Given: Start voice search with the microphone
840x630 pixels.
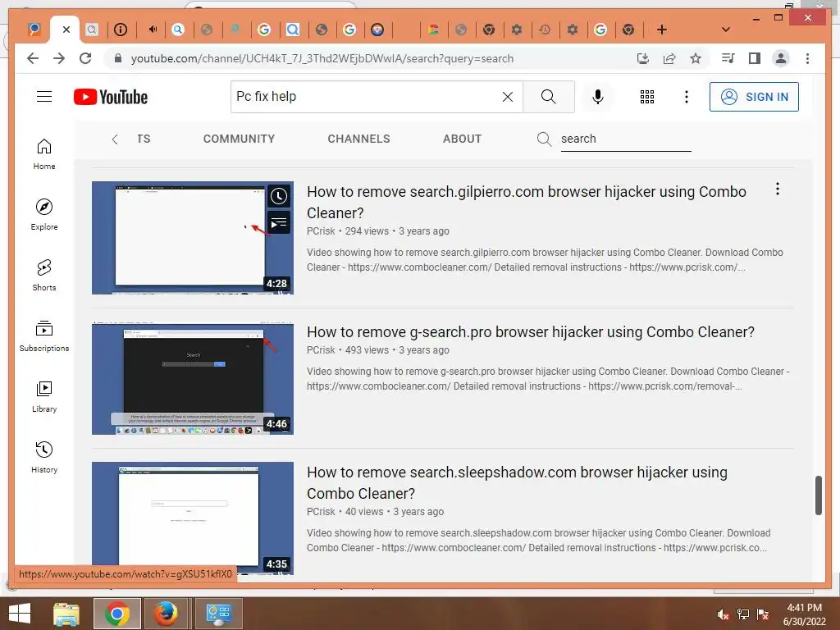Looking at the screenshot, I should coord(598,97).
